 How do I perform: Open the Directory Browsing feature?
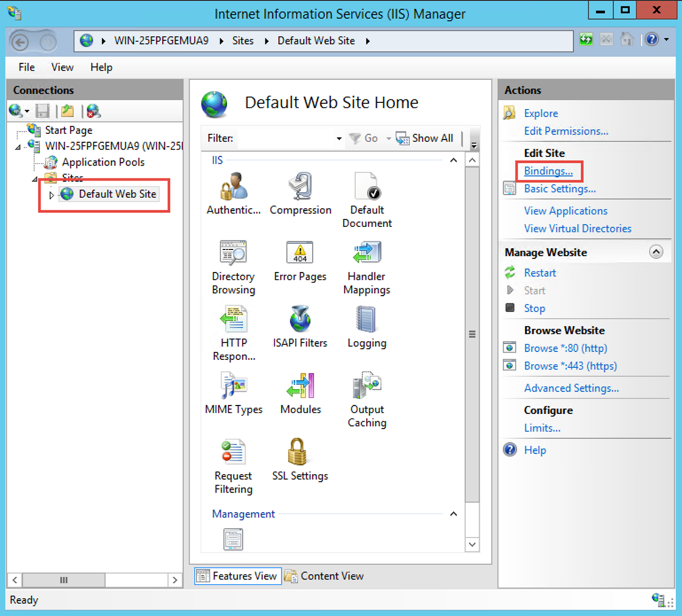point(233,268)
